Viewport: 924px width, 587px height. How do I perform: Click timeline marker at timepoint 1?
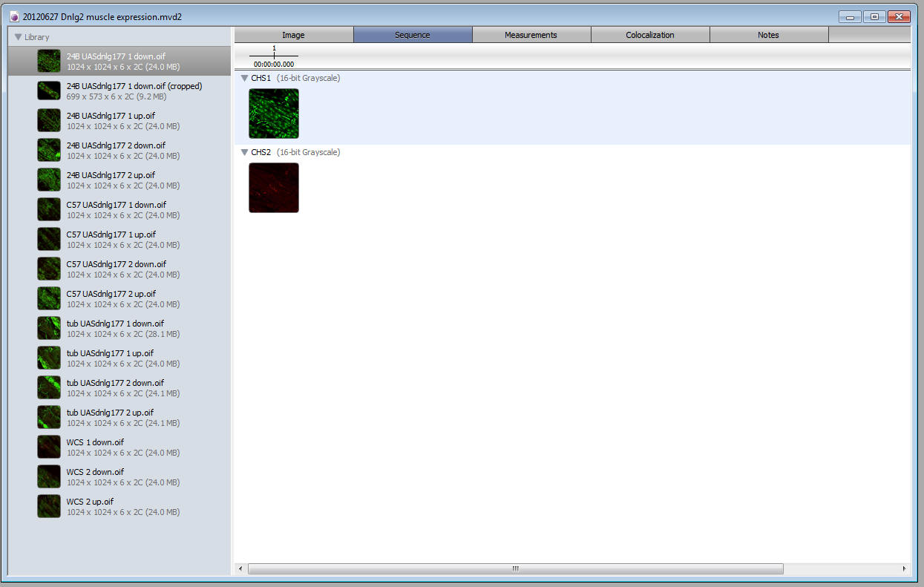(x=274, y=55)
